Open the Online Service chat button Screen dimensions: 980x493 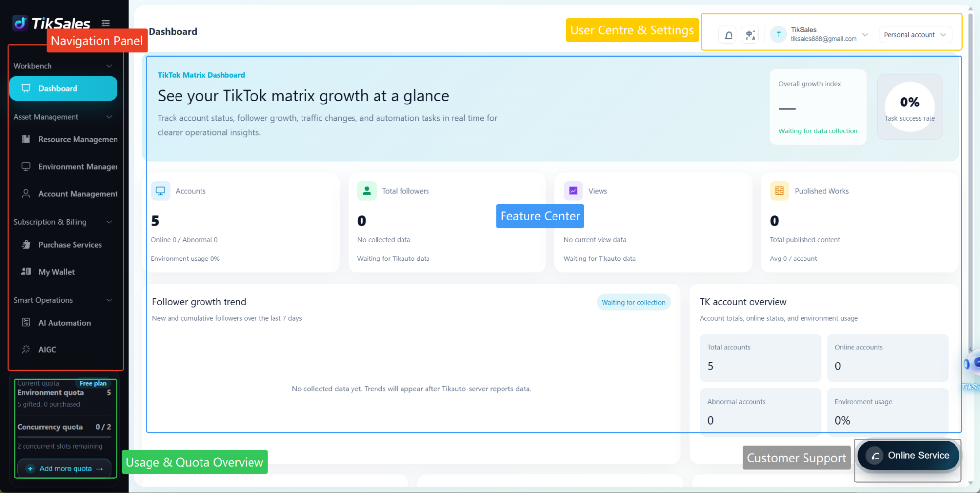[908, 456]
